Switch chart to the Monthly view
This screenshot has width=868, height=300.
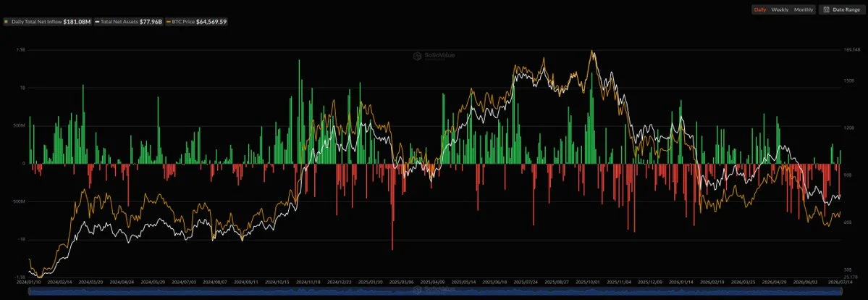[x=804, y=9]
